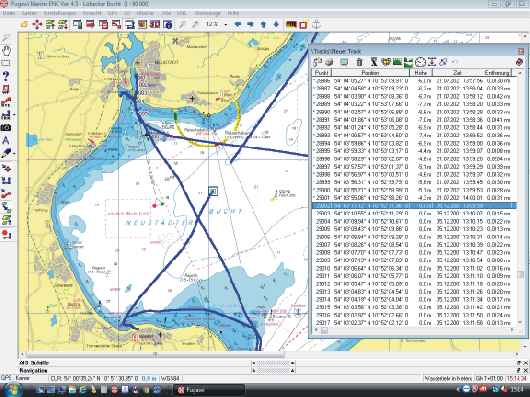Select the highlighted blue track point row
This screenshot has width=530, height=397.
coord(414,205)
